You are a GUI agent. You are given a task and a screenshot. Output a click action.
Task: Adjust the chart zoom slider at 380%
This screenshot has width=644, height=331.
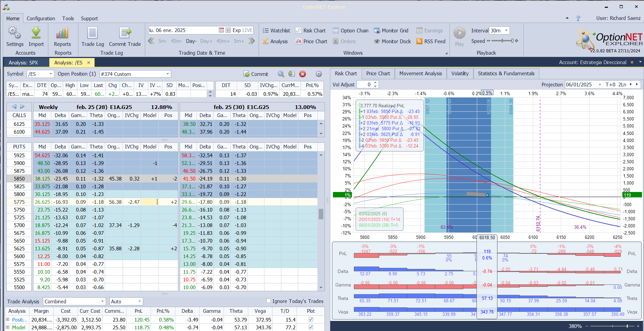coord(613,326)
